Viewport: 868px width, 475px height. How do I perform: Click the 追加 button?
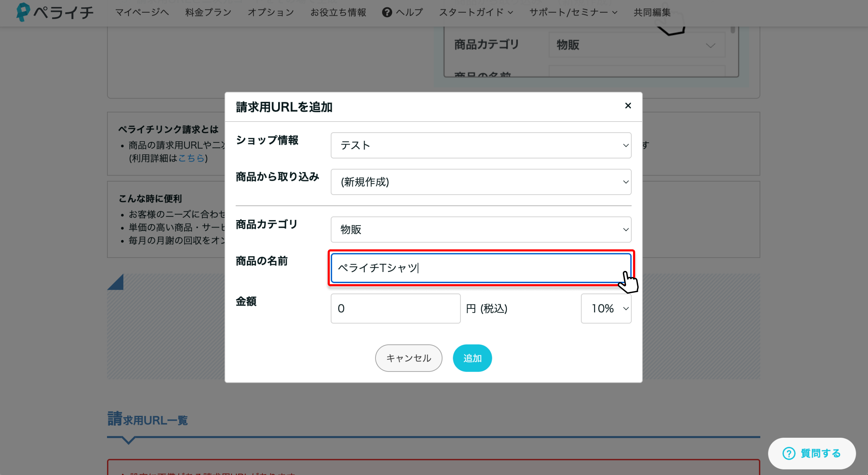tap(472, 358)
